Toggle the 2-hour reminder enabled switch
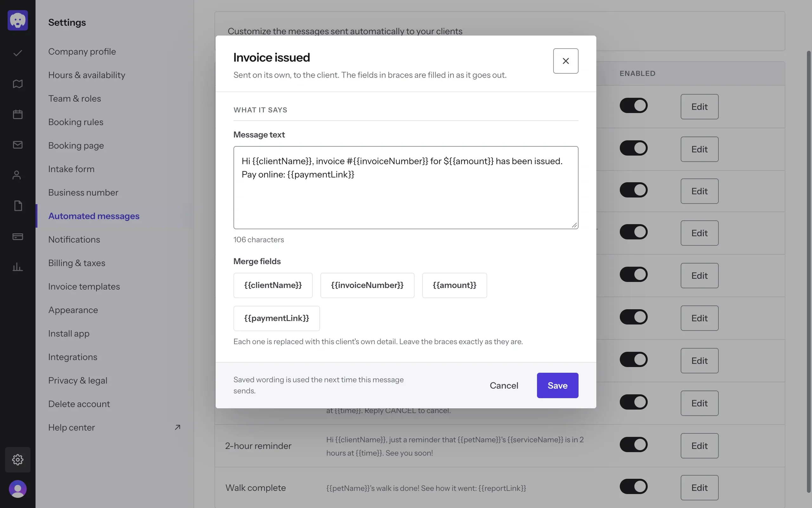This screenshot has height=508, width=812. point(633,444)
